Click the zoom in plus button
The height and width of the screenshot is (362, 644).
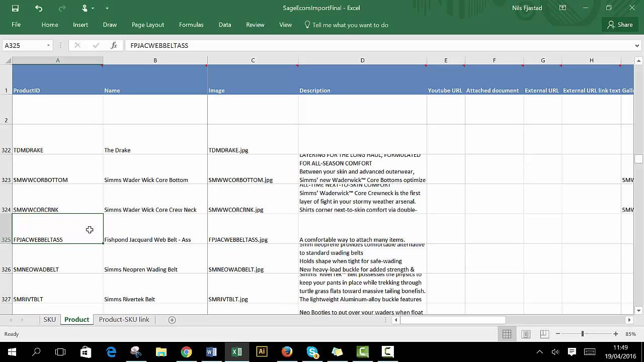pos(616,334)
